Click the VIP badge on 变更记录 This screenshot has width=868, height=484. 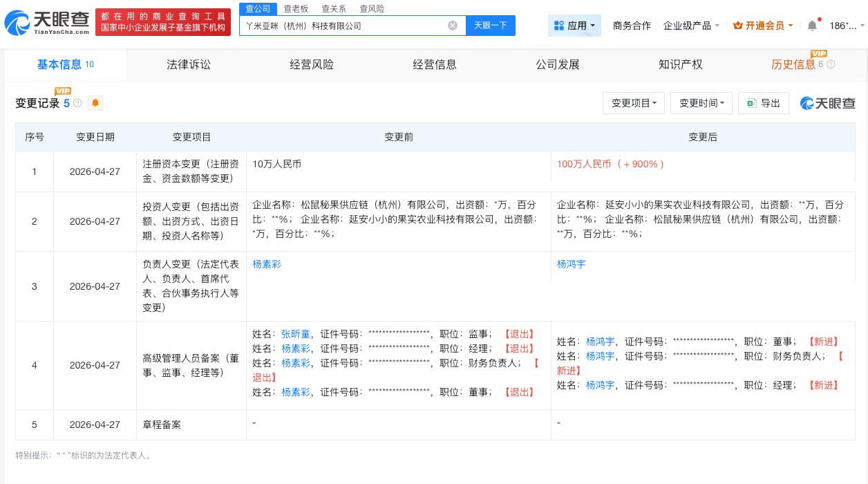pos(63,91)
